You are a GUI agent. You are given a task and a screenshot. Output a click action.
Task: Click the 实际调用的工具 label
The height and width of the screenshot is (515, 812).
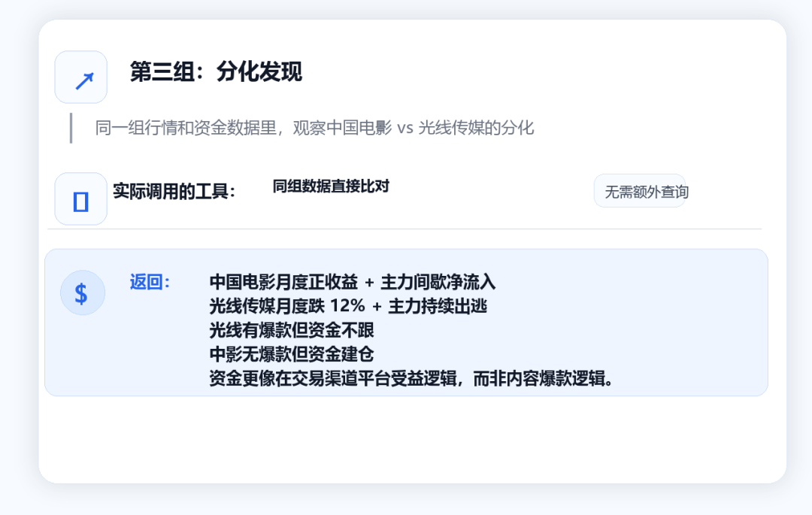point(174,192)
